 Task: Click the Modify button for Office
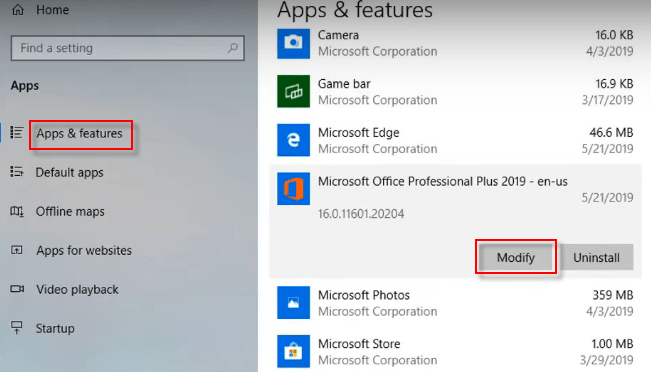516,257
